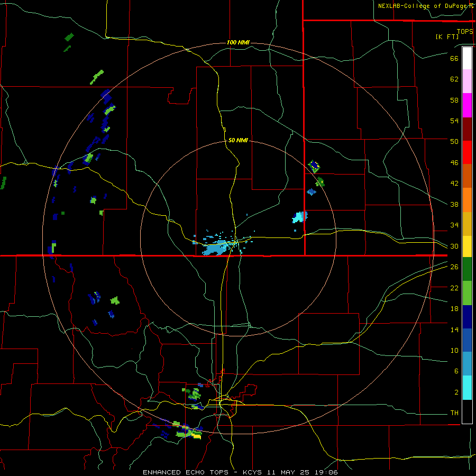Click the "34" legend value
Screen dimensions: 476x476
click(454, 225)
